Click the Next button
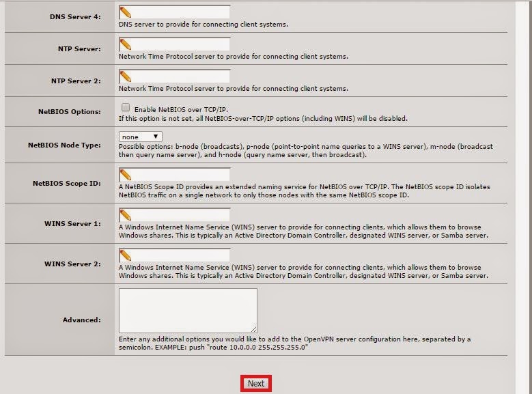 pos(256,384)
